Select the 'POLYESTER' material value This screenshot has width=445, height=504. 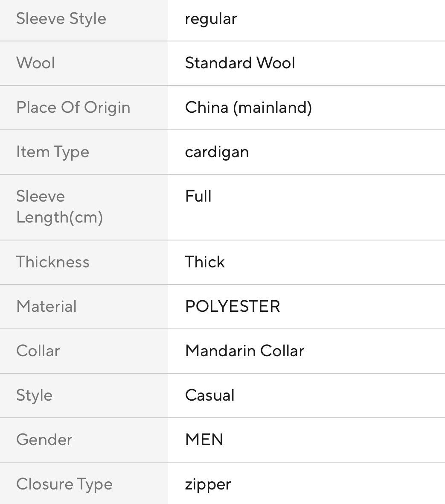[x=233, y=307]
